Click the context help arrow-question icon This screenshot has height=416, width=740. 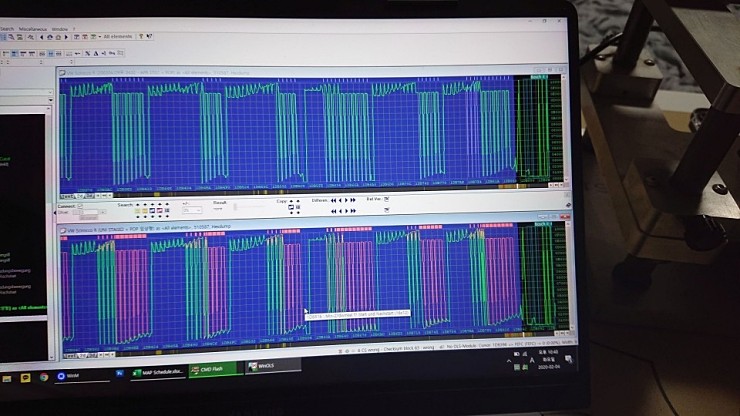click(149, 36)
